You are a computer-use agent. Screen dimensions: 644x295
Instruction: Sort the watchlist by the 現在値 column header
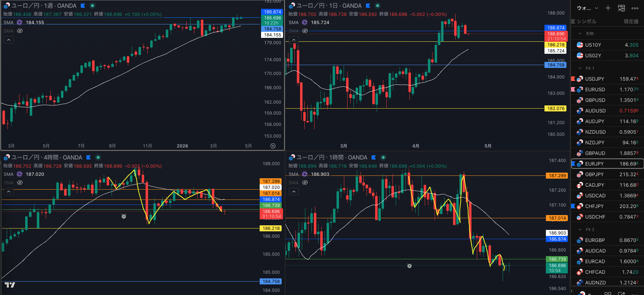(631, 21)
